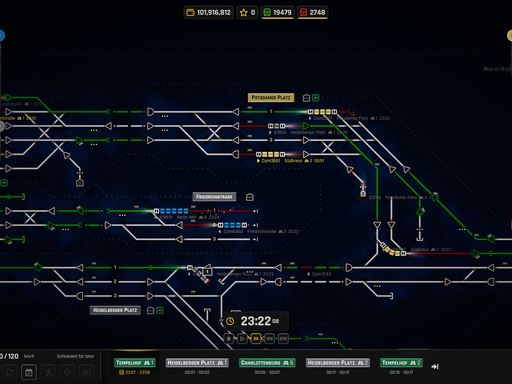Click the star experience points counter

pyautogui.click(x=247, y=13)
